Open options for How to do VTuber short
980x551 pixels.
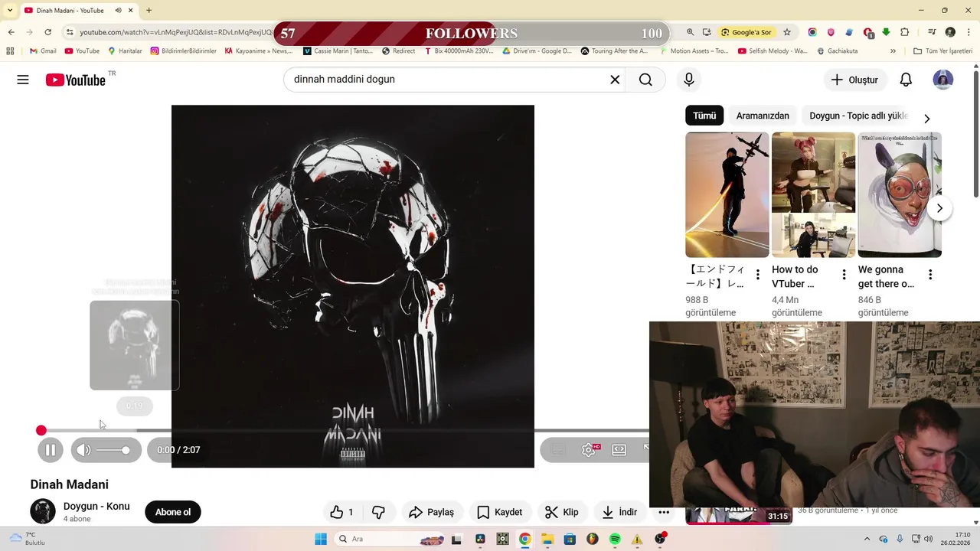coord(844,275)
